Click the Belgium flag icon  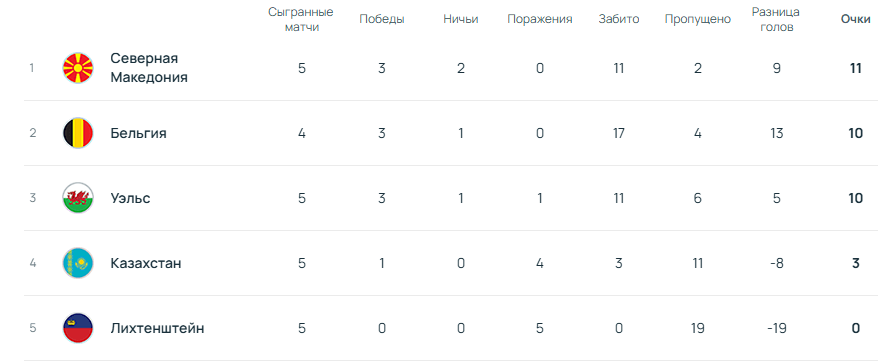(78, 133)
